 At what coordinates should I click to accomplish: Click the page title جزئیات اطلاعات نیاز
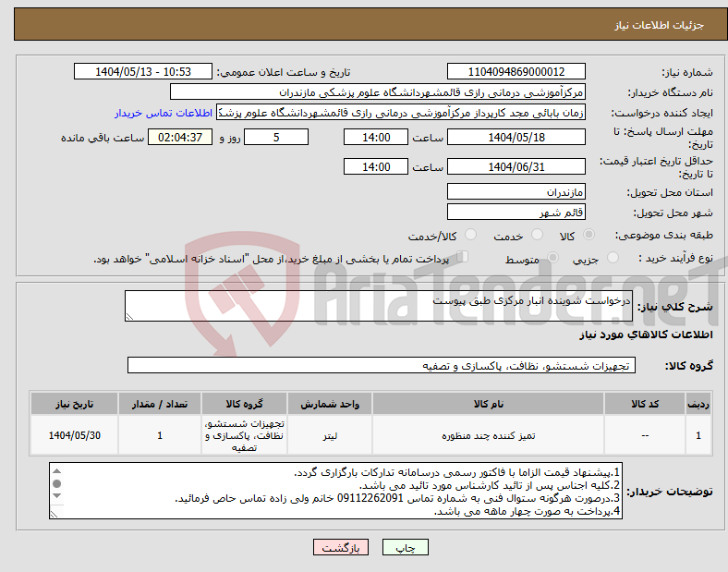coord(660,25)
